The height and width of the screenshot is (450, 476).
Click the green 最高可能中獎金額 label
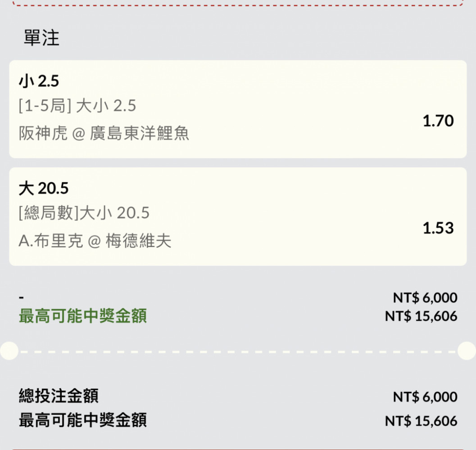click(83, 316)
